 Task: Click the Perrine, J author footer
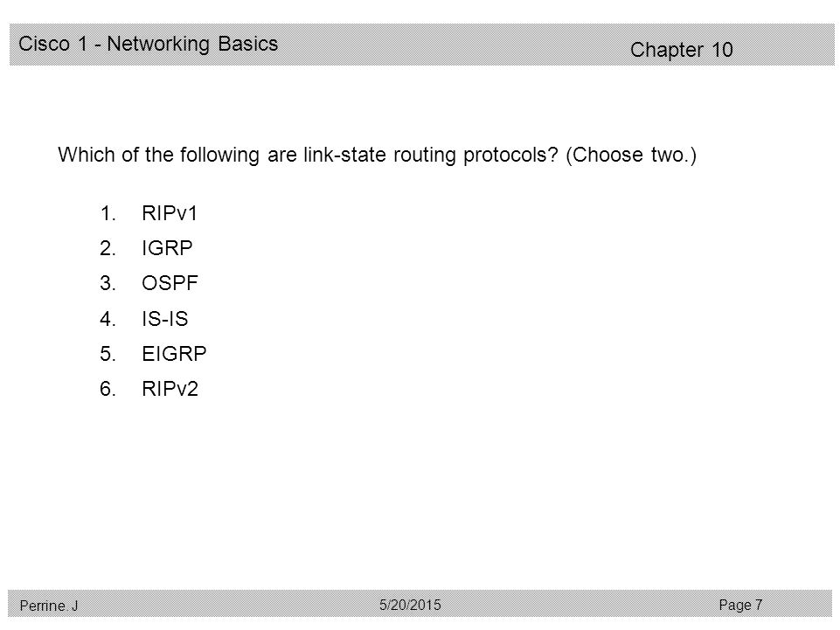click(49, 606)
